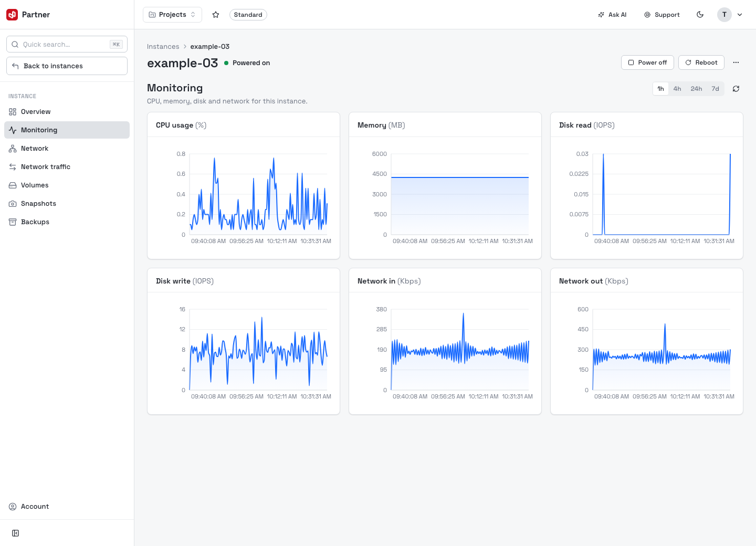The width and height of the screenshot is (756, 546).
Task: Focus the Quick search field
Action: click(67, 44)
